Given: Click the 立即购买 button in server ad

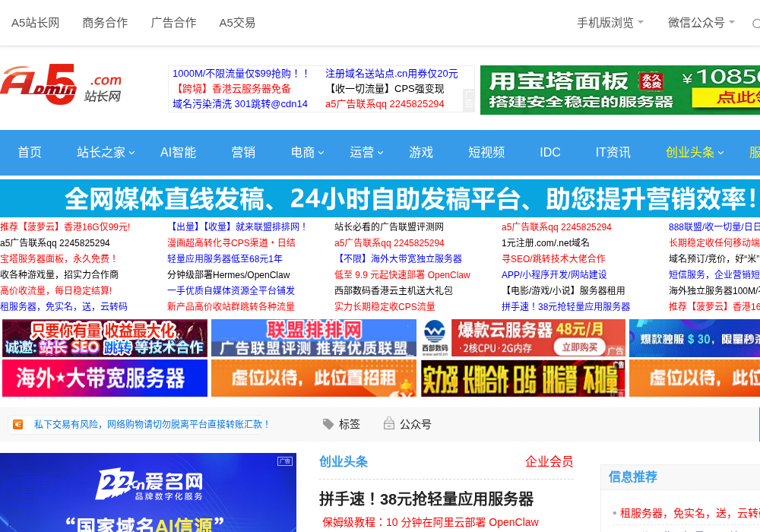Looking at the screenshot, I should [x=580, y=347].
